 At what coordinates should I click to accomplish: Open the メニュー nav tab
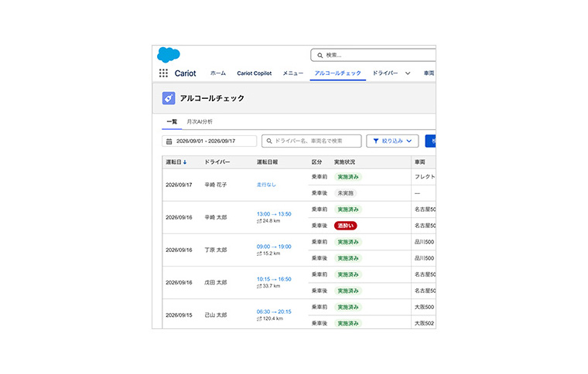pyautogui.click(x=293, y=73)
